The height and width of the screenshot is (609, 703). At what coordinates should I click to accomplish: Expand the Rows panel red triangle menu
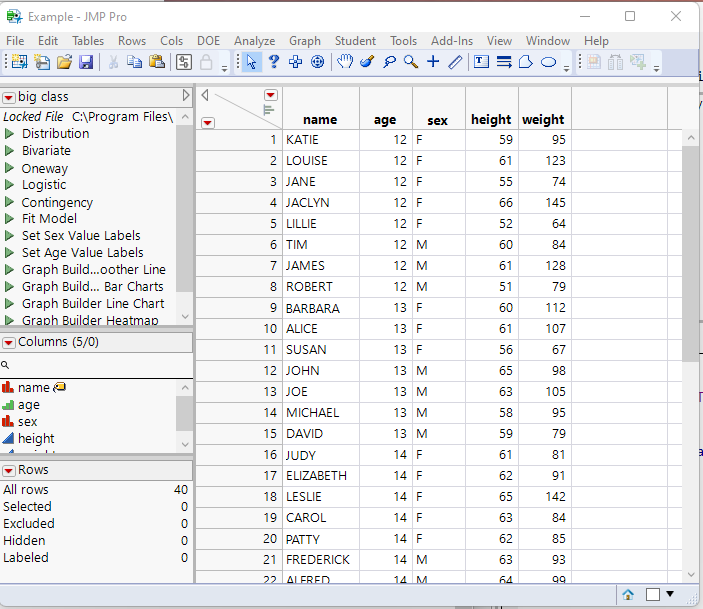(9, 470)
